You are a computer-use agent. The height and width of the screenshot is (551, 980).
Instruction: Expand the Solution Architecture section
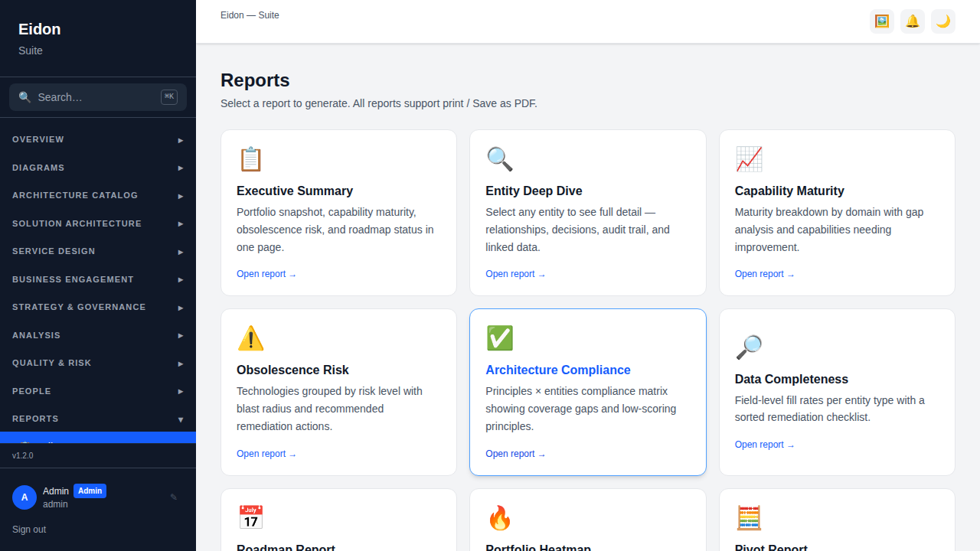[x=98, y=223]
